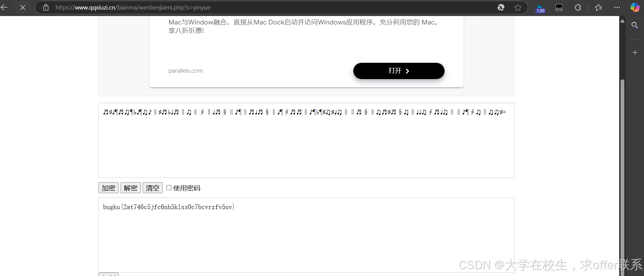Add sidebar app with plus icon
Screen dimensions: 644x276
(x=635, y=53)
